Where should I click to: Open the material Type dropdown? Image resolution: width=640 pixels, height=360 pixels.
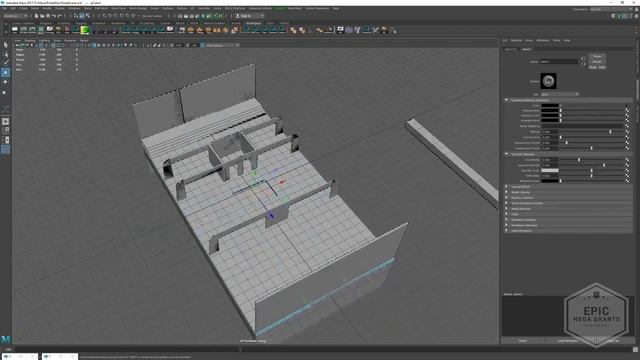560,94
